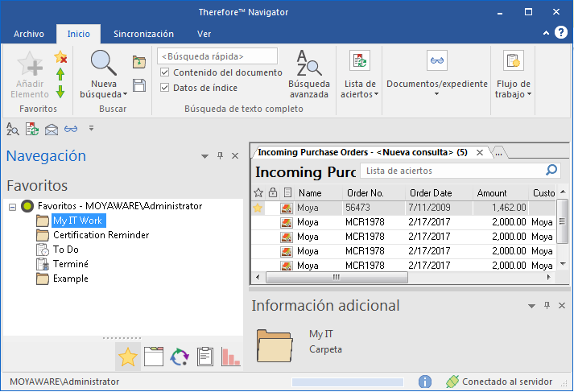
Task: Toggle favorite star on order 56473 row
Action: [x=258, y=208]
